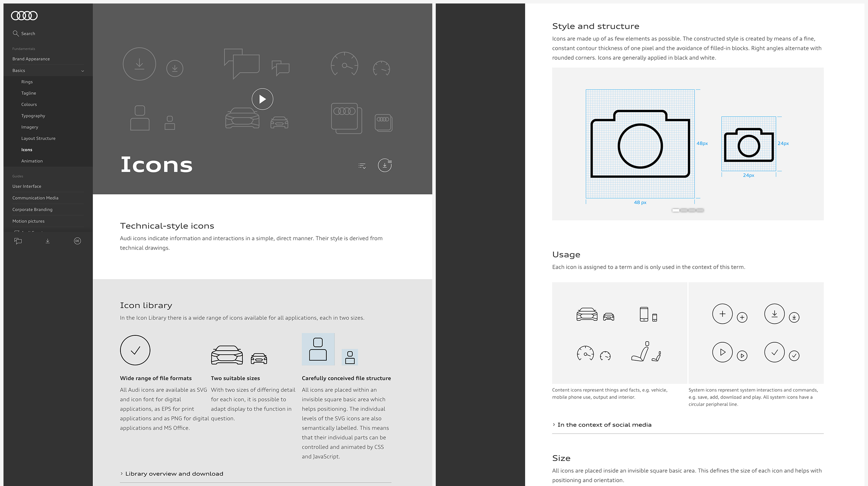
Task: Click the Style and structure heading
Action: click(x=596, y=26)
